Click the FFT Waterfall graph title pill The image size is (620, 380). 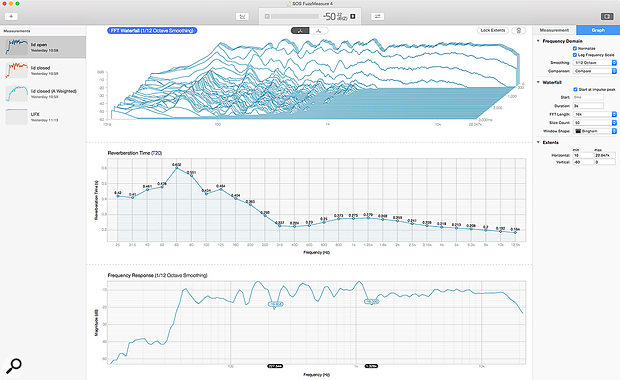click(152, 30)
